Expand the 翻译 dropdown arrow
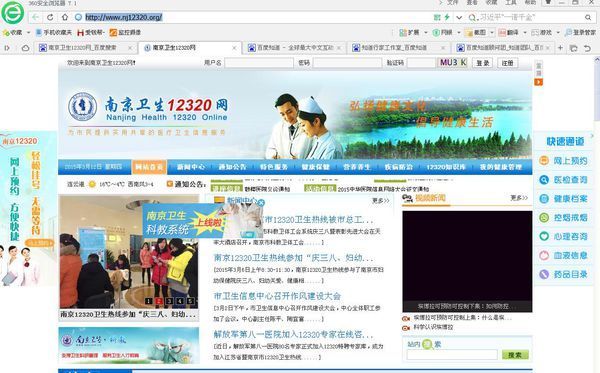Viewport: 600px width, 373px height. click(x=525, y=33)
